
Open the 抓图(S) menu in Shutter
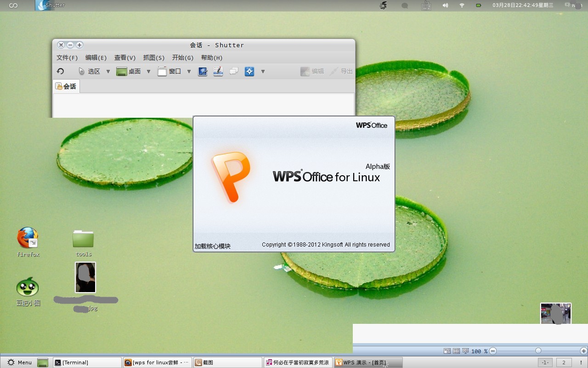coord(154,57)
